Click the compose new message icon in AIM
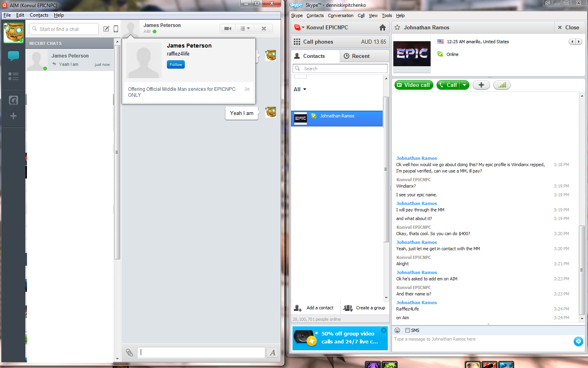 tap(106, 29)
